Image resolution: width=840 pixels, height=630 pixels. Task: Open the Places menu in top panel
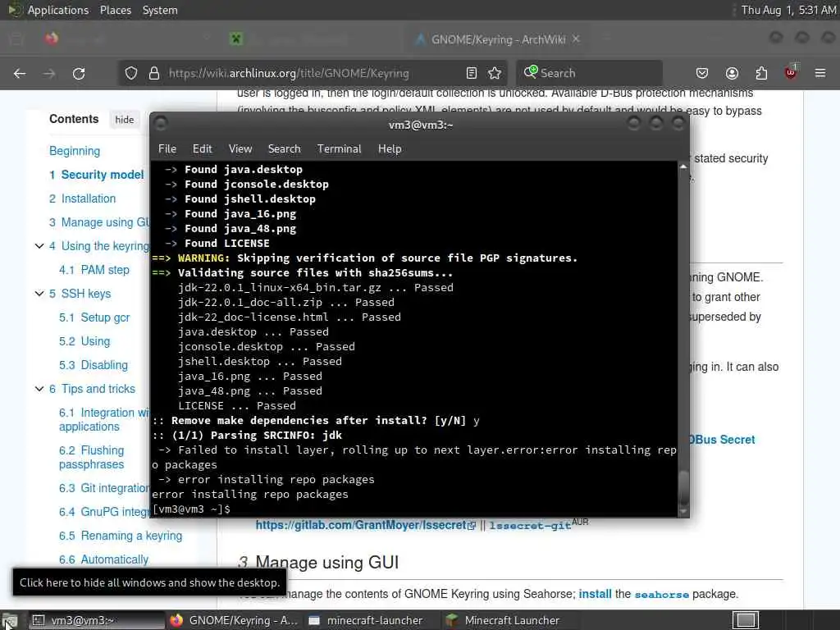click(115, 10)
